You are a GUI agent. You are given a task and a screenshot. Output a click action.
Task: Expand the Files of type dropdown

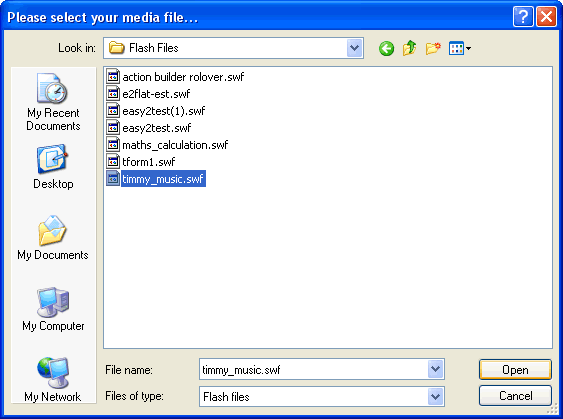[436, 397]
